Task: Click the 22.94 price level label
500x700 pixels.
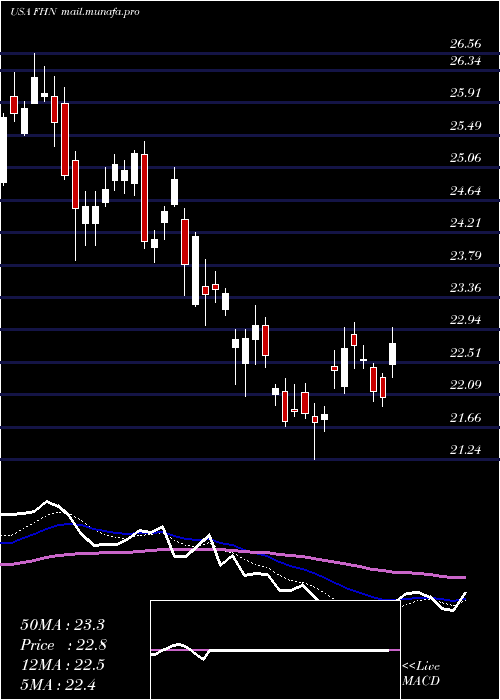Action: tap(466, 320)
